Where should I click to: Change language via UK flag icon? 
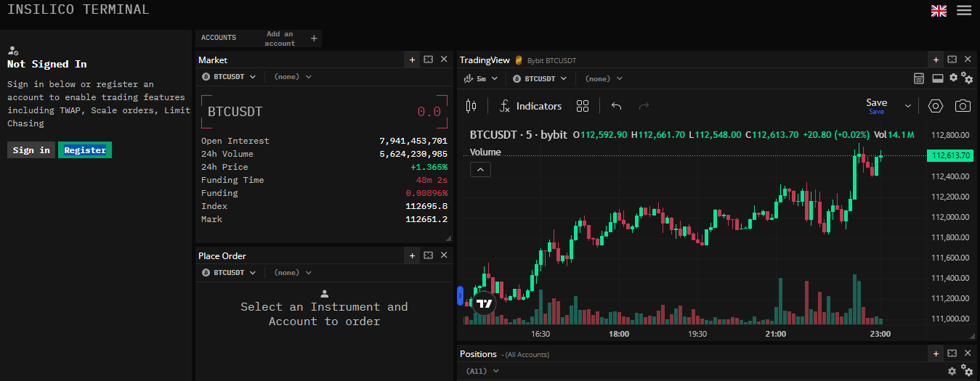[x=939, y=10]
